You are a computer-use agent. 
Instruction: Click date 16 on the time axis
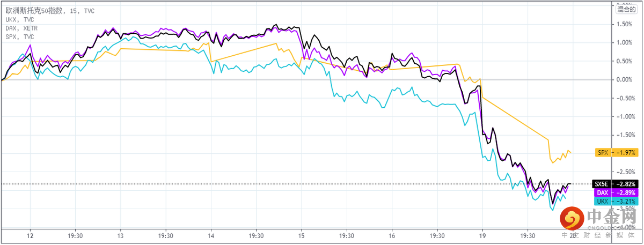(x=392, y=235)
